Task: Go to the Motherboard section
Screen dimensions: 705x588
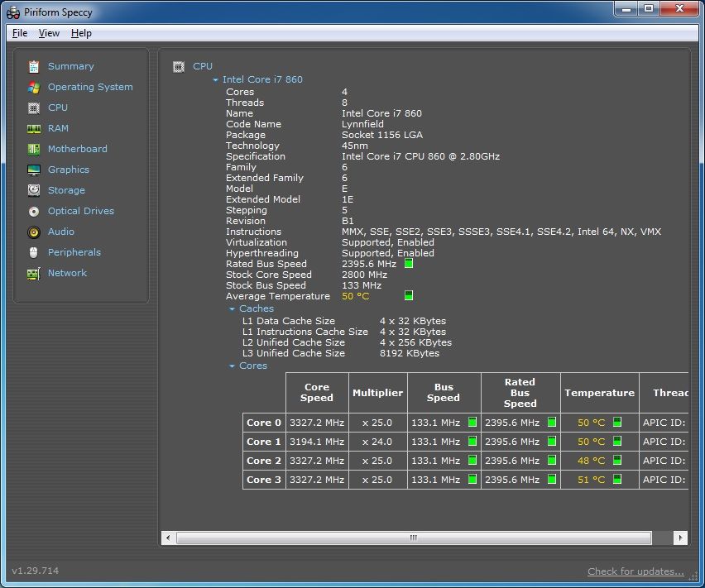Action: point(78,149)
